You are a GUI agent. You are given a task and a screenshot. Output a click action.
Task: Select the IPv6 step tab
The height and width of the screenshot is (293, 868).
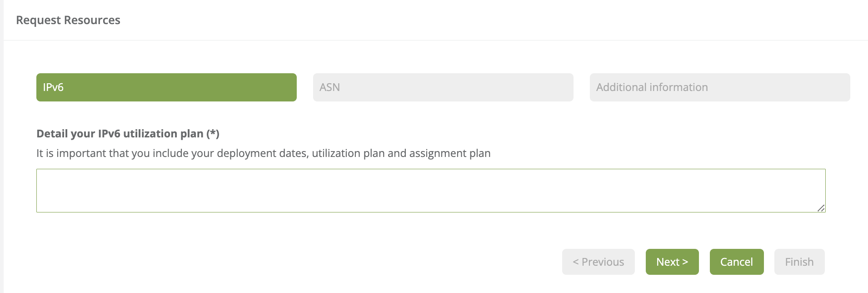tap(166, 87)
